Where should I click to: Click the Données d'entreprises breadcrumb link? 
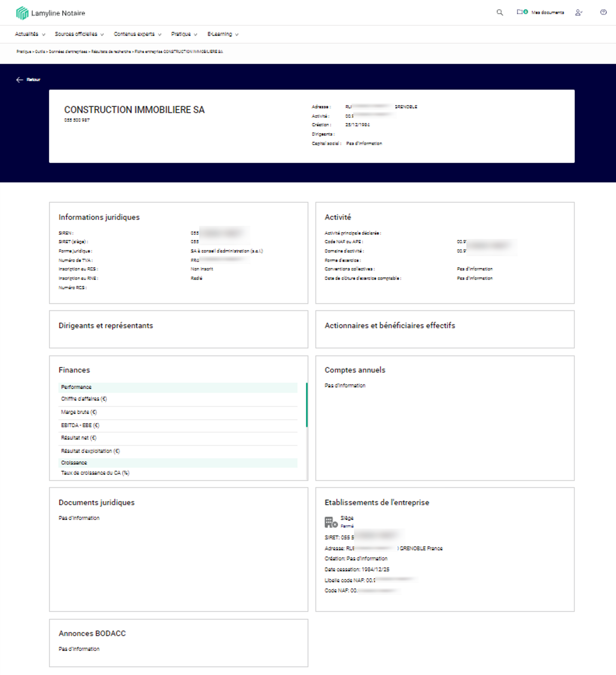point(68,52)
